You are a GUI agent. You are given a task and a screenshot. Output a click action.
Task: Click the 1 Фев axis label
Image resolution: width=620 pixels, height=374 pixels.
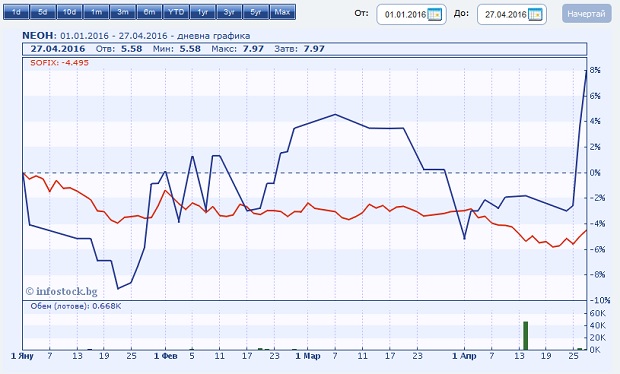(x=166, y=356)
